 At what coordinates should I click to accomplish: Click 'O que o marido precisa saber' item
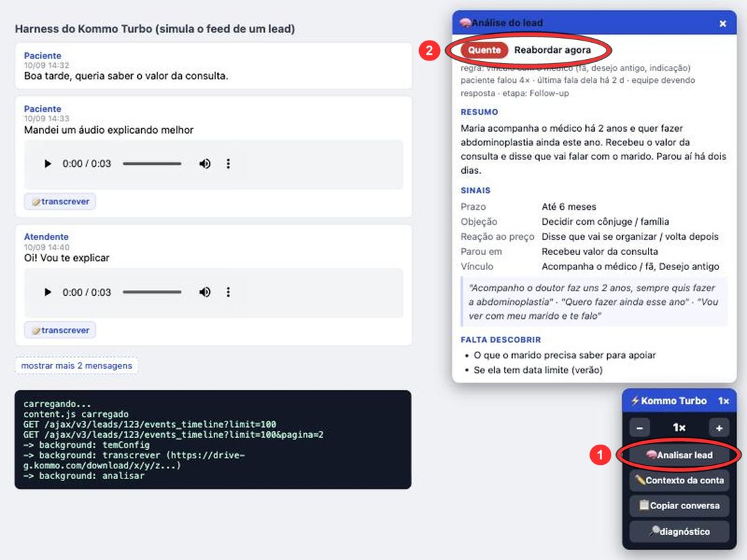click(564, 355)
